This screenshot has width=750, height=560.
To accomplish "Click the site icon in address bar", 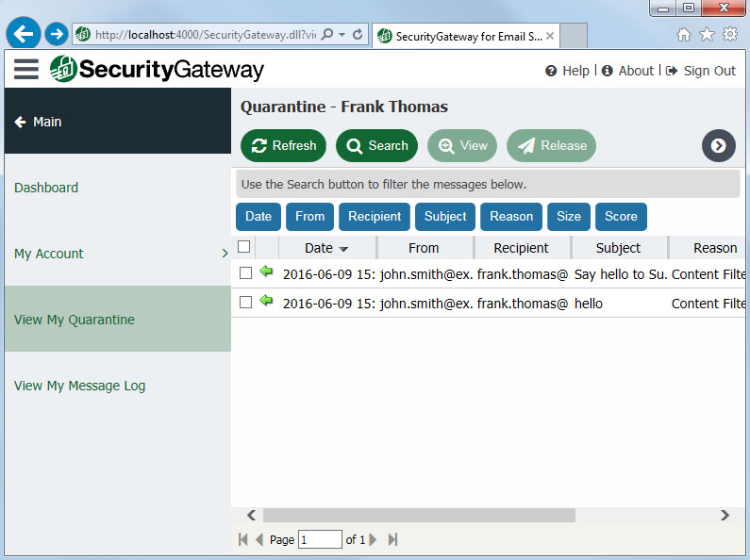I will click(83, 34).
